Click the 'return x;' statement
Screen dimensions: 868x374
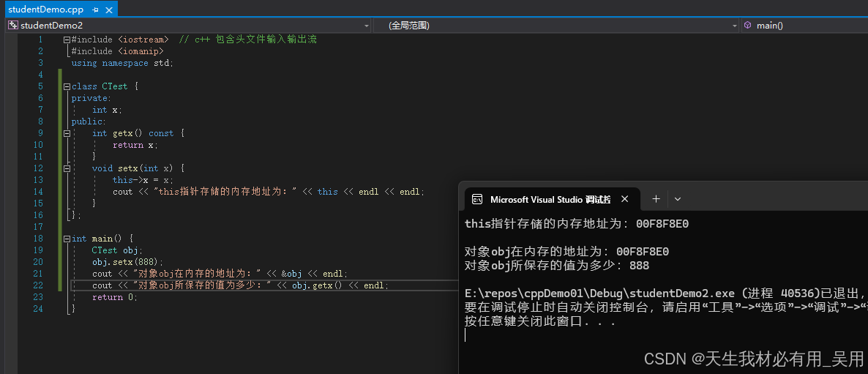pos(135,145)
